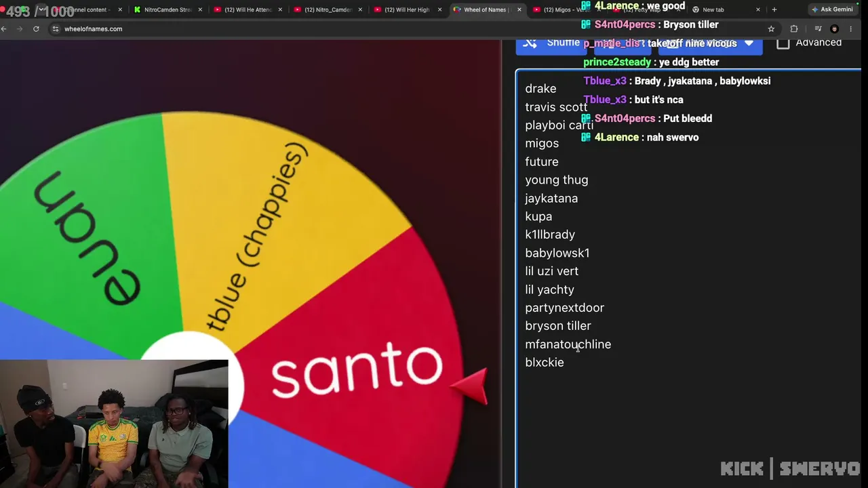Screen dimensions: 868x488
Task: Open the Chrome profile avatar
Action: 835,29
